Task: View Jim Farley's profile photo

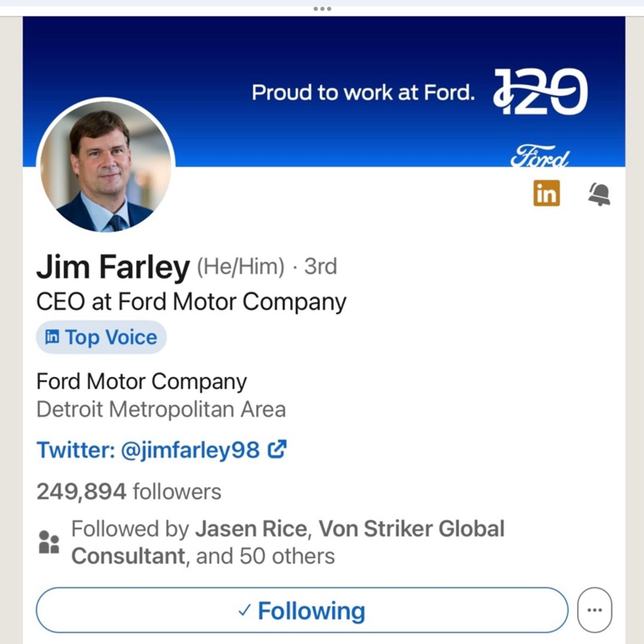Action: click(x=106, y=166)
